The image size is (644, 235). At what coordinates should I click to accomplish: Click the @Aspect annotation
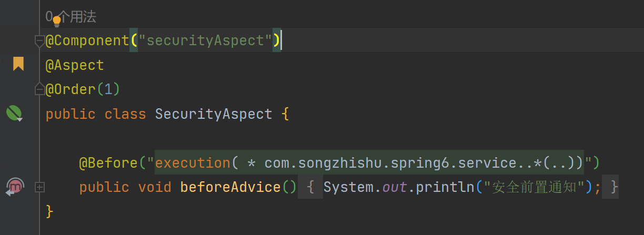coord(75,65)
